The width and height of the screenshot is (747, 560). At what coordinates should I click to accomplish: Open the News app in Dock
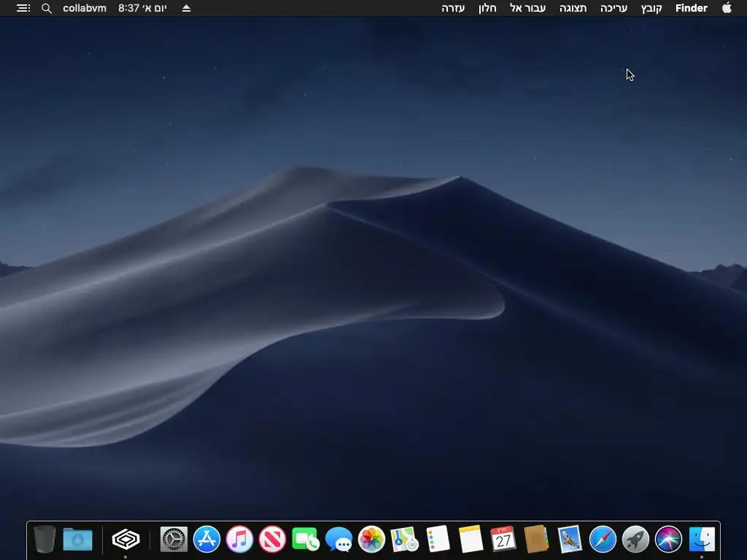[273, 539]
